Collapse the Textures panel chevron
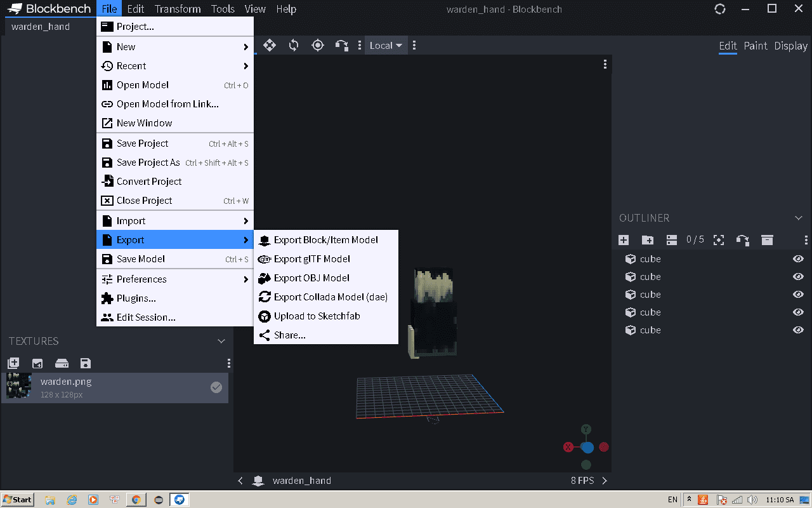 221,341
